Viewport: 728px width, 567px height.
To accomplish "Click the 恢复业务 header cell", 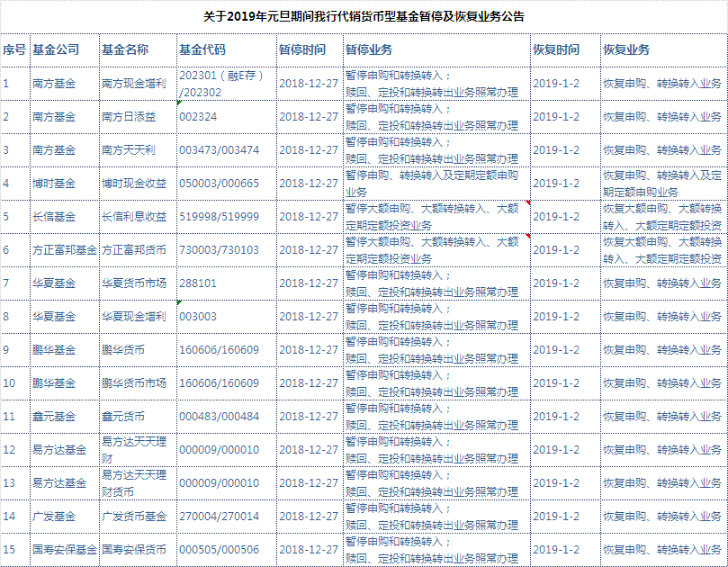I will coord(626,49).
